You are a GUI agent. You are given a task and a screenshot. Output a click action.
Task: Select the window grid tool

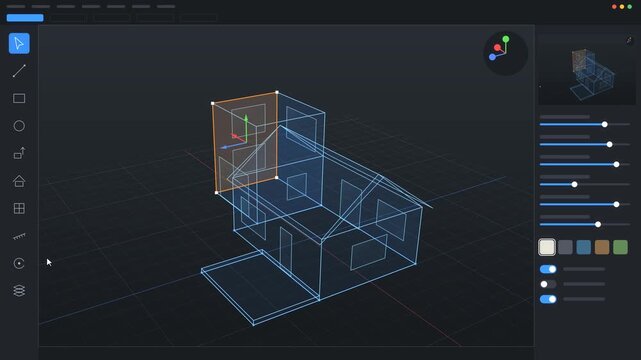click(x=19, y=208)
